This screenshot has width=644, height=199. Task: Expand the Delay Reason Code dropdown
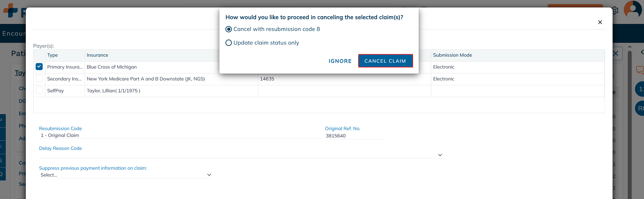click(440, 155)
